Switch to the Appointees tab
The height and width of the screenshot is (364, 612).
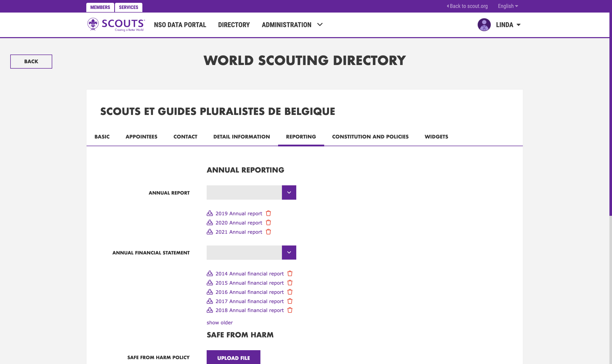[x=141, y=137]
